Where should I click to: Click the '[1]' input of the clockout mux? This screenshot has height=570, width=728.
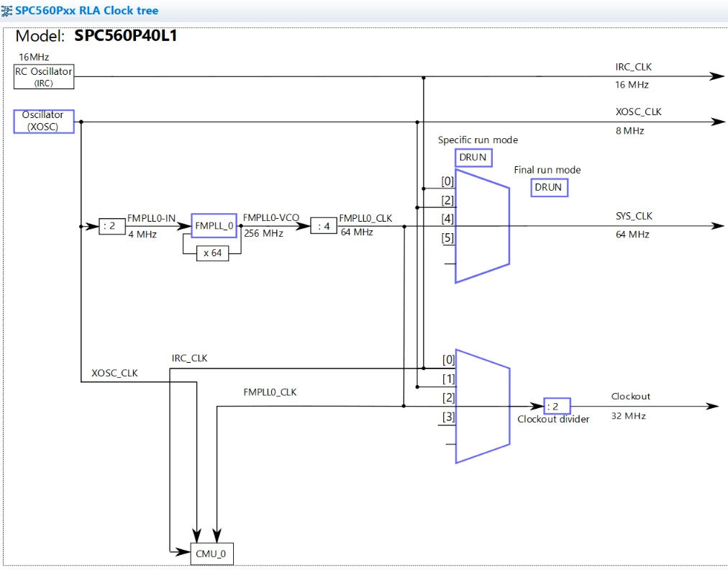coord(448,379)
